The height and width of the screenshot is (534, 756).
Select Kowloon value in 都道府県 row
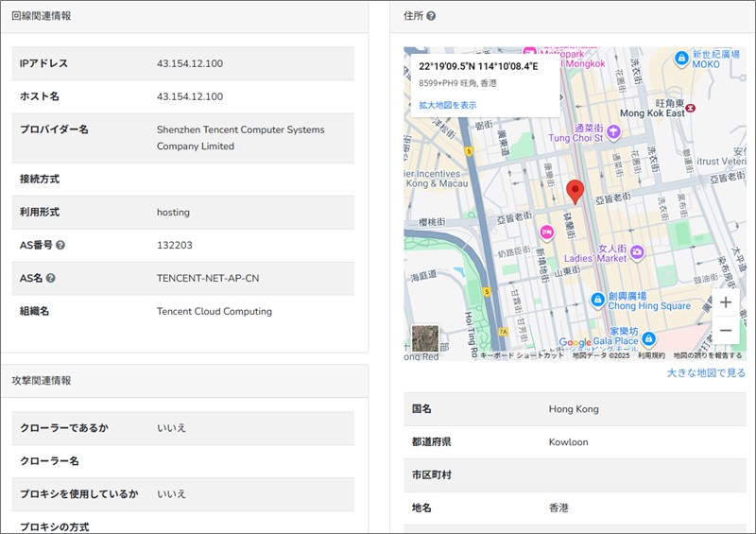click(x=569, y=442)
